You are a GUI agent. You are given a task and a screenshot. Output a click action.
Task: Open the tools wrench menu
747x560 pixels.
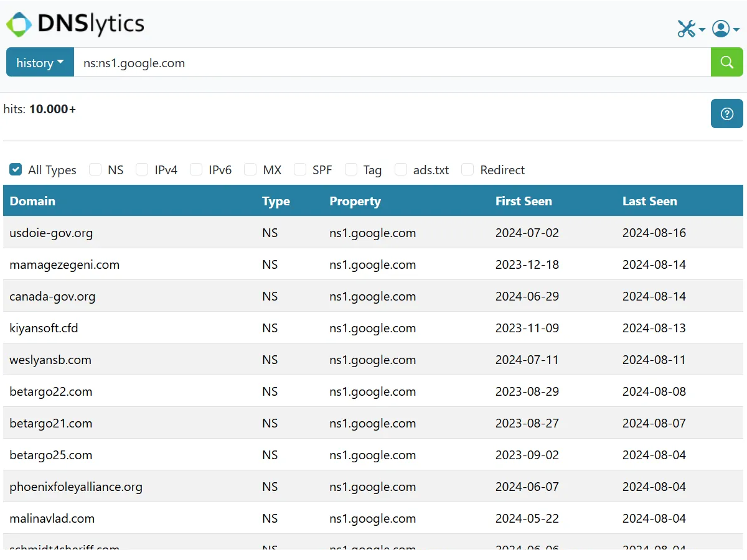point(691,29)
